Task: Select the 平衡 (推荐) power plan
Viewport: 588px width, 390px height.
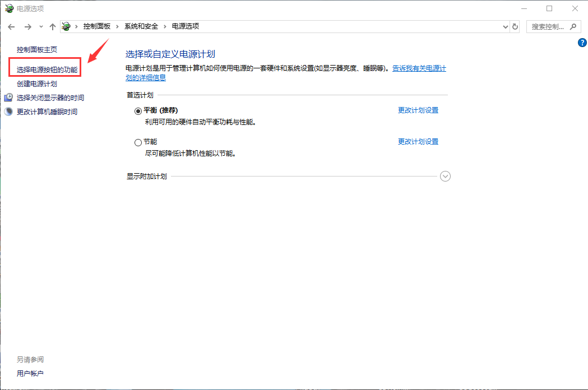Action: [x=138, y=111]
